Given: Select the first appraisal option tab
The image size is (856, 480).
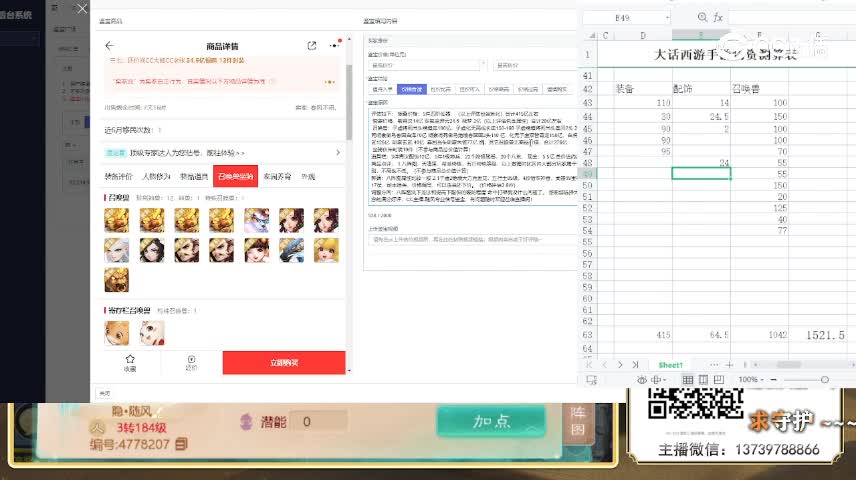Looking at the screenshot, I should point(382,89).
